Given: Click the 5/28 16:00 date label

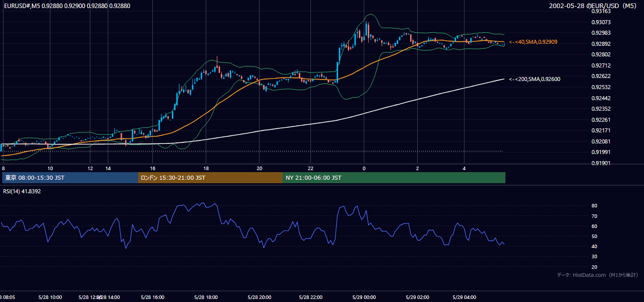Looking at the screenshot, I should pos(153,297).
